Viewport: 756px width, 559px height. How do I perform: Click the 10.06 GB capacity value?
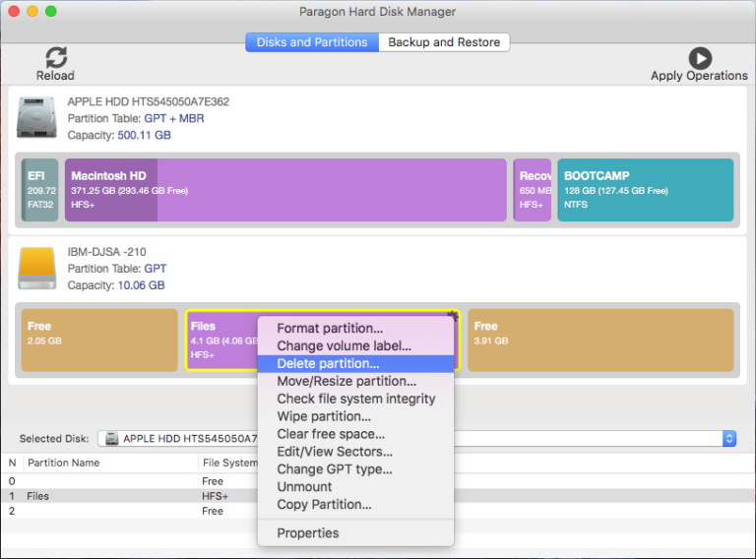(x=142, y=285)
